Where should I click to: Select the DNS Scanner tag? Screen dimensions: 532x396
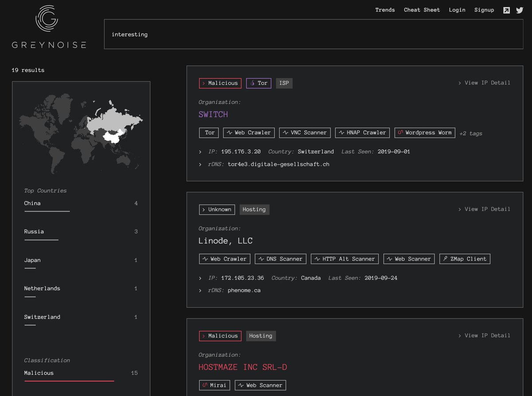click(281, 259)
